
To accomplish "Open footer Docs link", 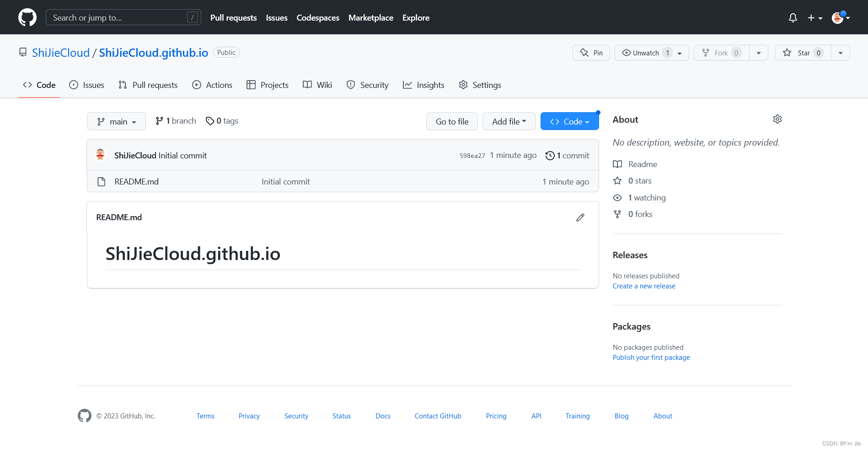I will pyautogui.click(x=383, y=416).
